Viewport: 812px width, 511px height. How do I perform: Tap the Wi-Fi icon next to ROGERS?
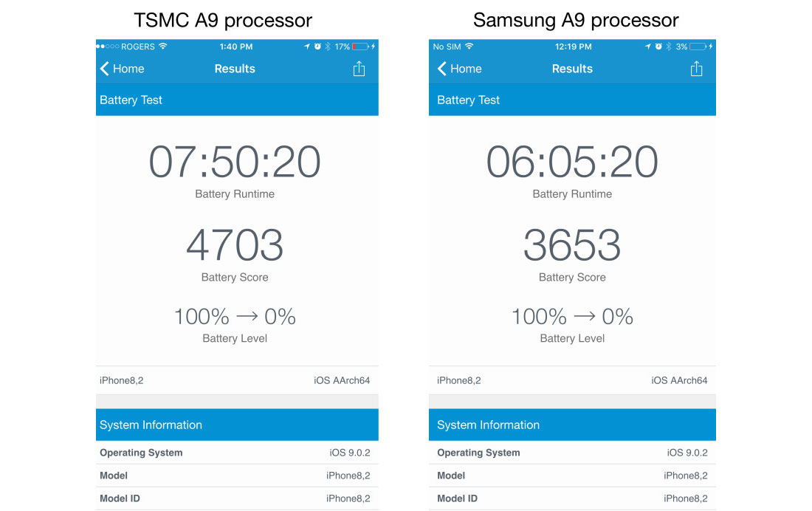point(162,46)
